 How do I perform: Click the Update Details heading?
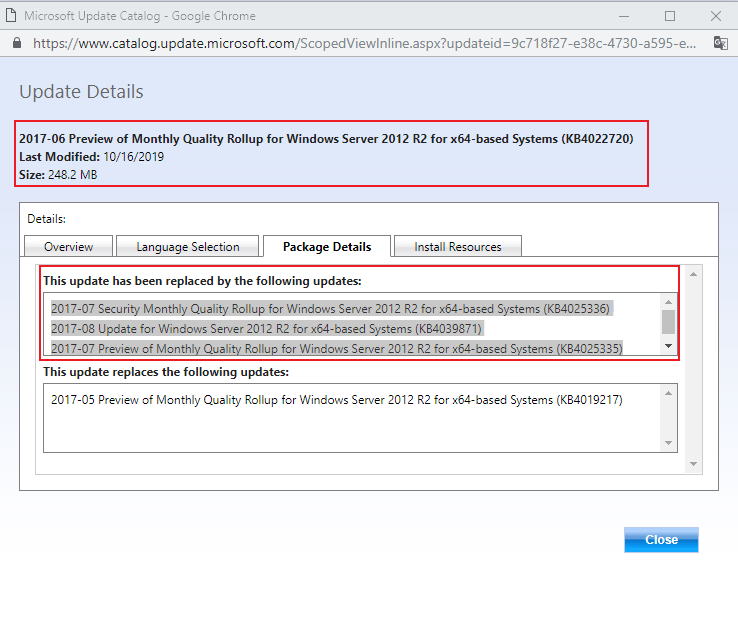[x=81, y=91]
